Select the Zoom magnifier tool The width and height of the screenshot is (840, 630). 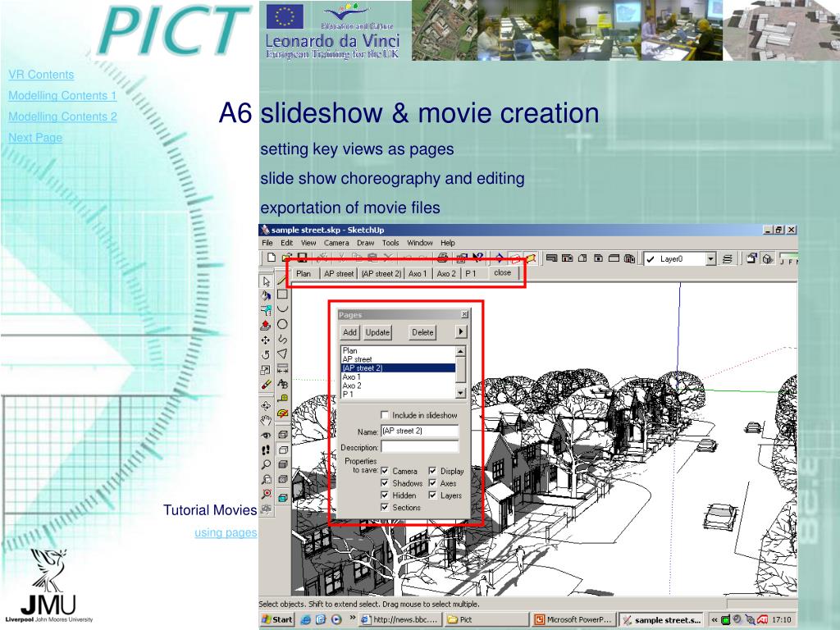tap(267, 464)
